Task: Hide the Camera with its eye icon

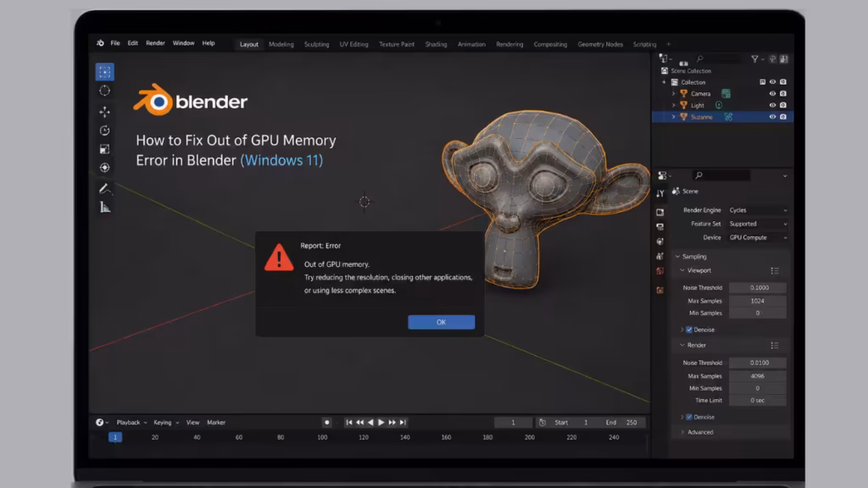Action: (x=772, y=93)
